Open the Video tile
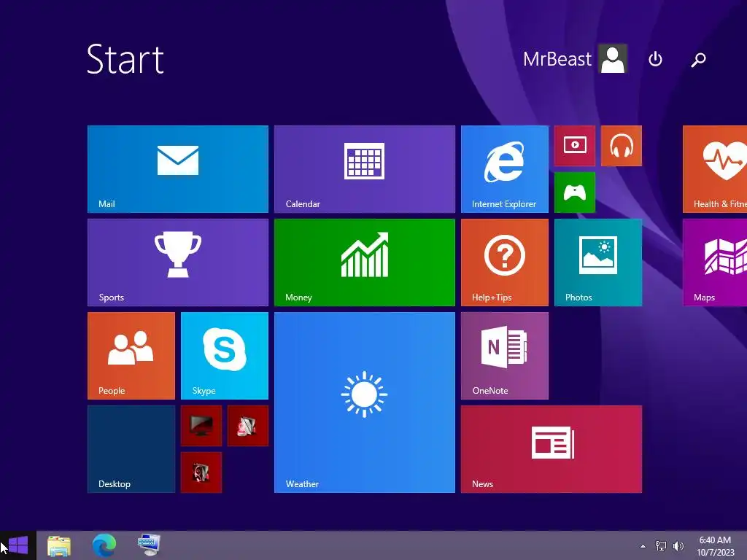747x560 pixels. click(575, 146)
